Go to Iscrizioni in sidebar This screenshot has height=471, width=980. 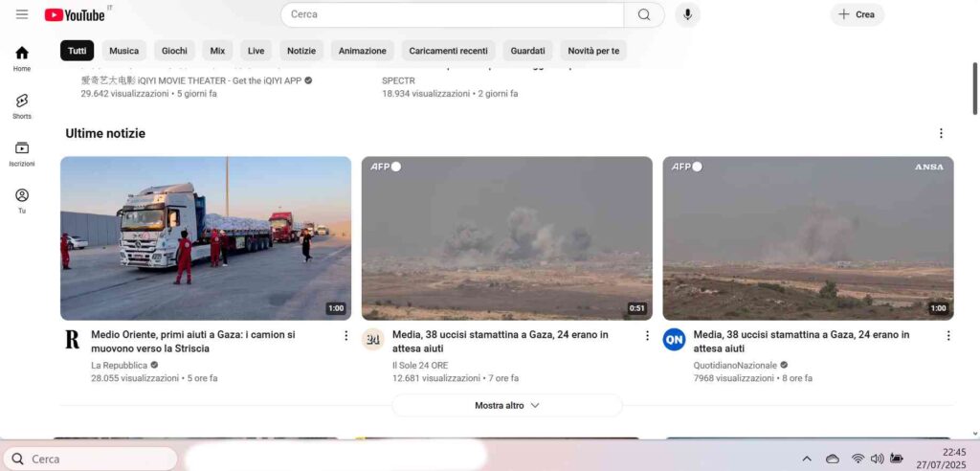pos(21,153)
